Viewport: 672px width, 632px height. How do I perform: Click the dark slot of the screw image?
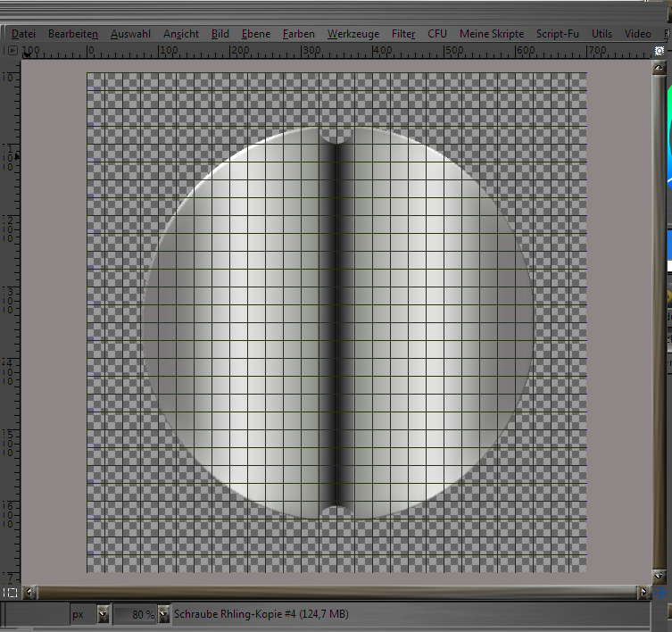pyautogui.click(x=336, y=321)
